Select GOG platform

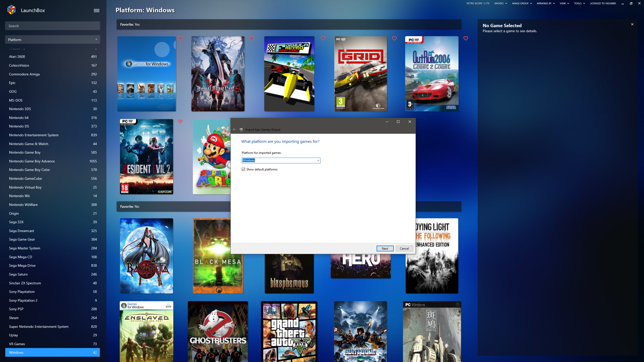[53, 92]
